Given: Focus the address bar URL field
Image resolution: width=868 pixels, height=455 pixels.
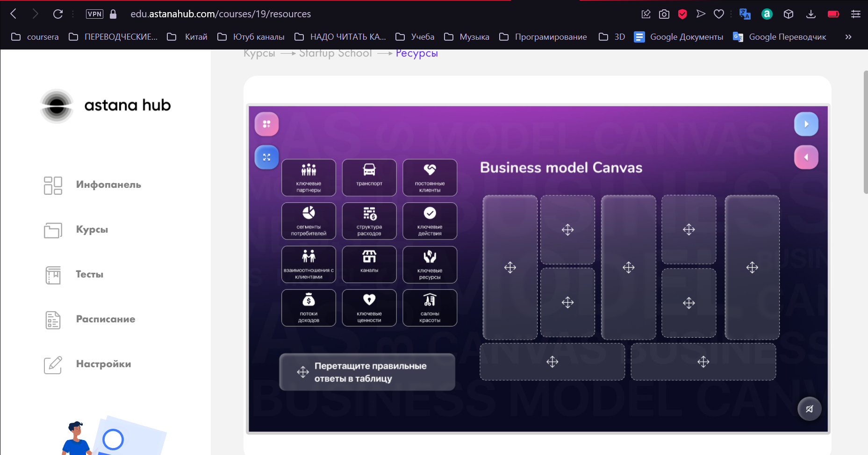Looking at the screenshot, I should tap(221, 14).
